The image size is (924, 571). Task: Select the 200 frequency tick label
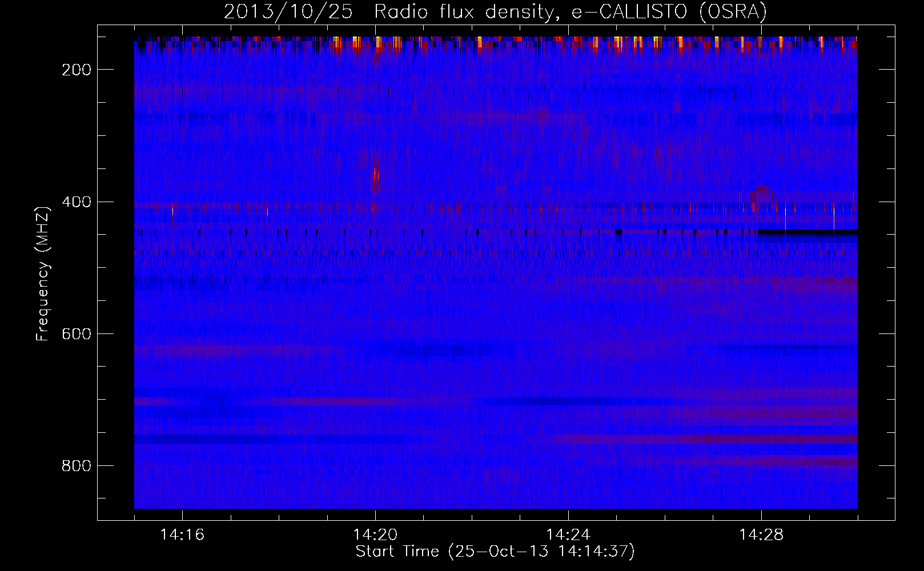77,70
